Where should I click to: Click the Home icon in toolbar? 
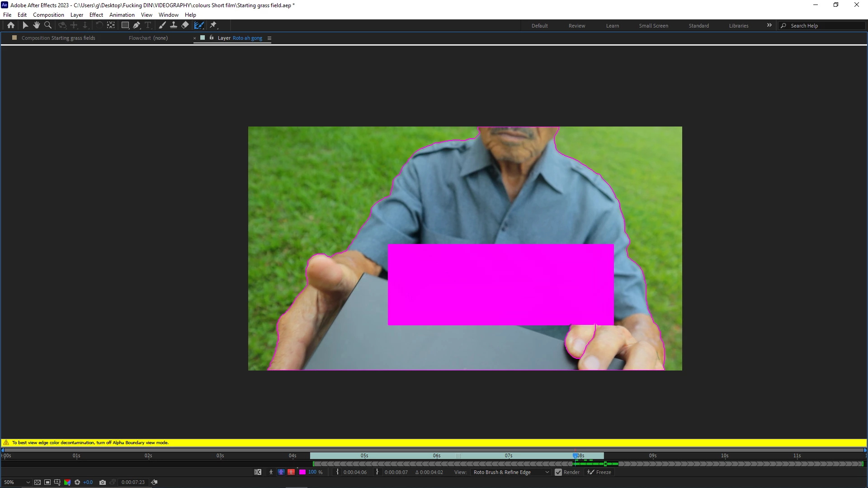pos(11,25)
